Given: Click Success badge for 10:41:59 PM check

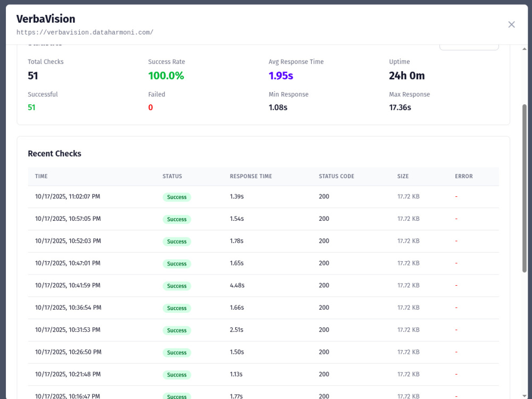Looking at the screenshot, I should pyautogui.click(x=177, y=286).
